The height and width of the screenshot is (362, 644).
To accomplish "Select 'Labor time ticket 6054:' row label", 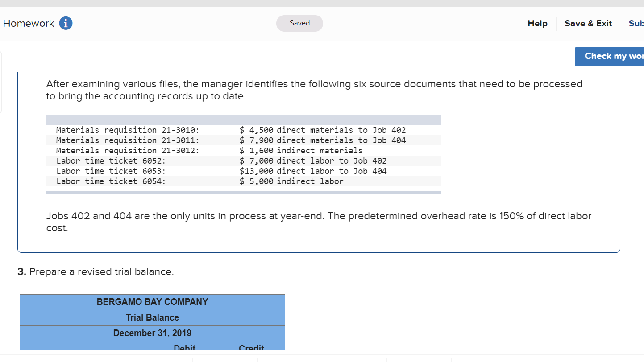I will click(x=111, y=181).
